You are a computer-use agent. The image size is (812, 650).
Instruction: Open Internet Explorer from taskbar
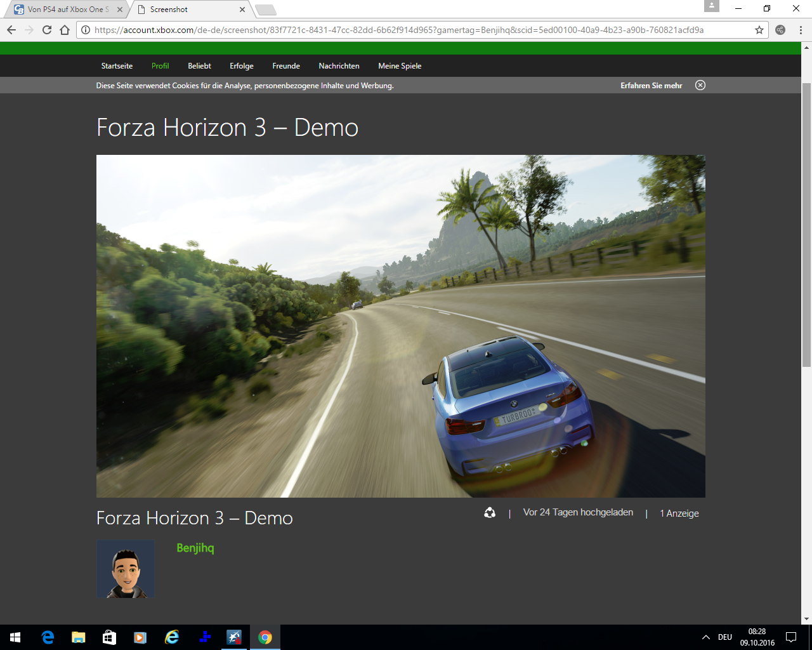coord(172,637)
